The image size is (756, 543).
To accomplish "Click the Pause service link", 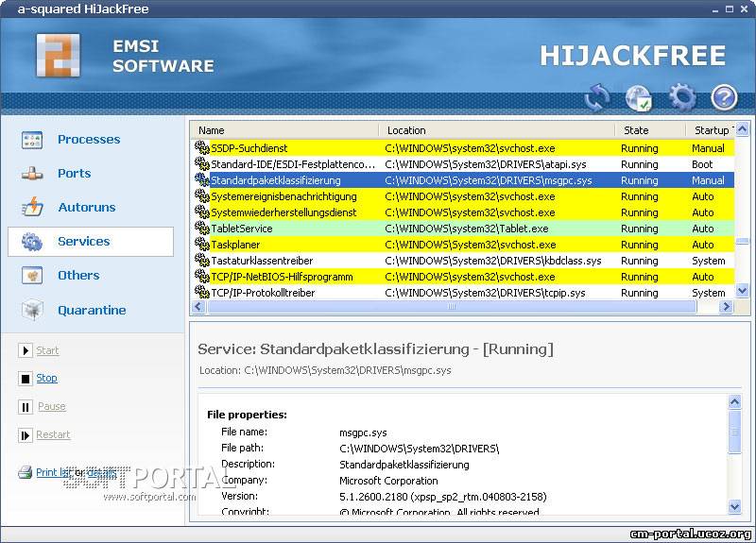I will [52, 407].
